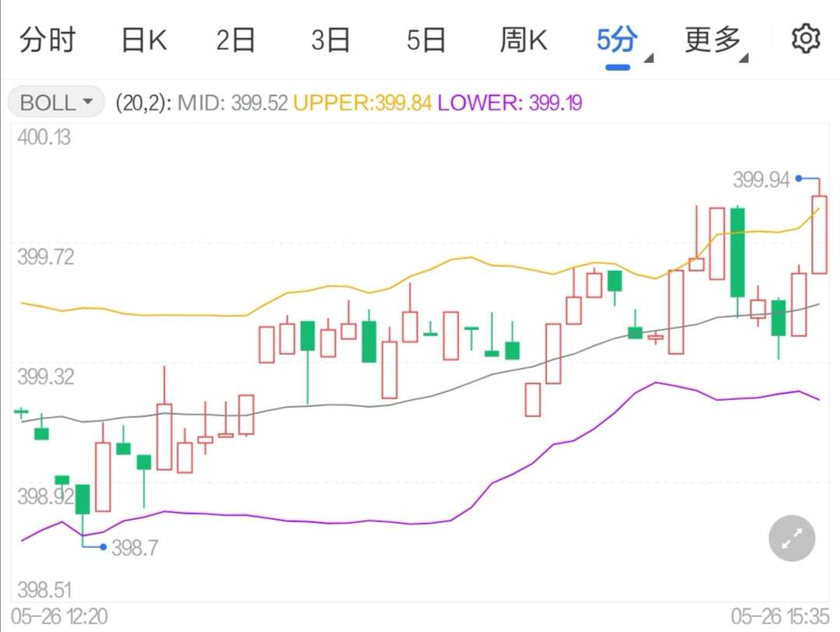This screenshot has height=632, width=840.
Task: Expand the 更多 options dropdown arrow
Action: click(744, 58)
